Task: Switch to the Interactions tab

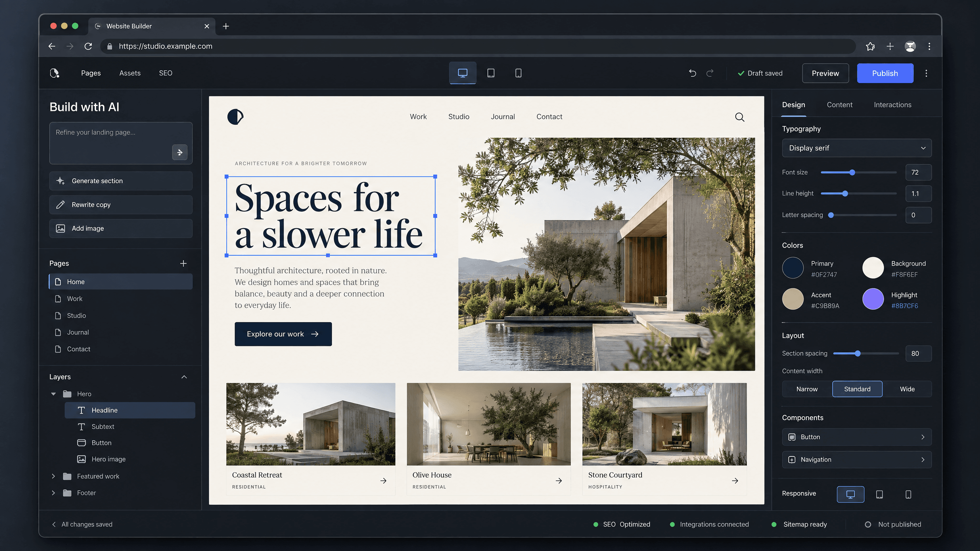Action: (x=892, y=105)
